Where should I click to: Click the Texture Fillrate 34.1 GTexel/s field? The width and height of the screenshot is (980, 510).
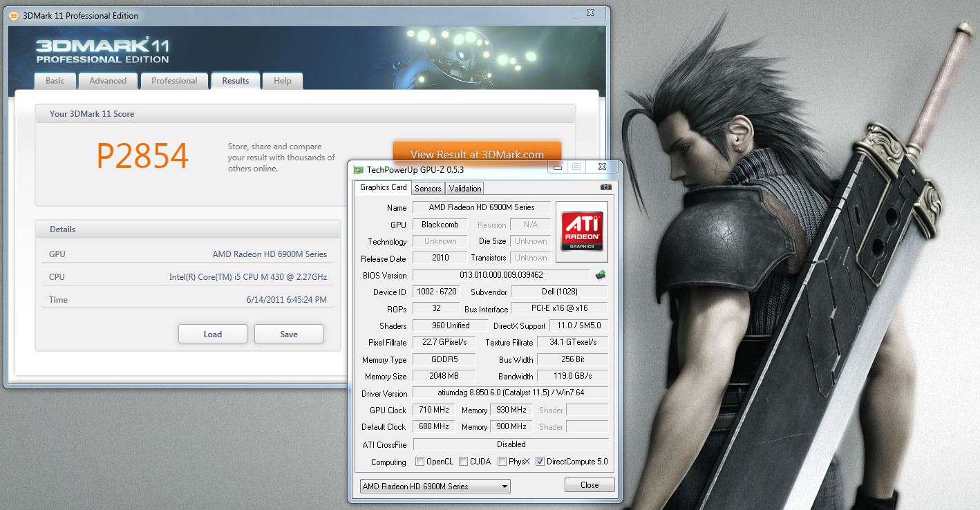click(x=572, y=342)
